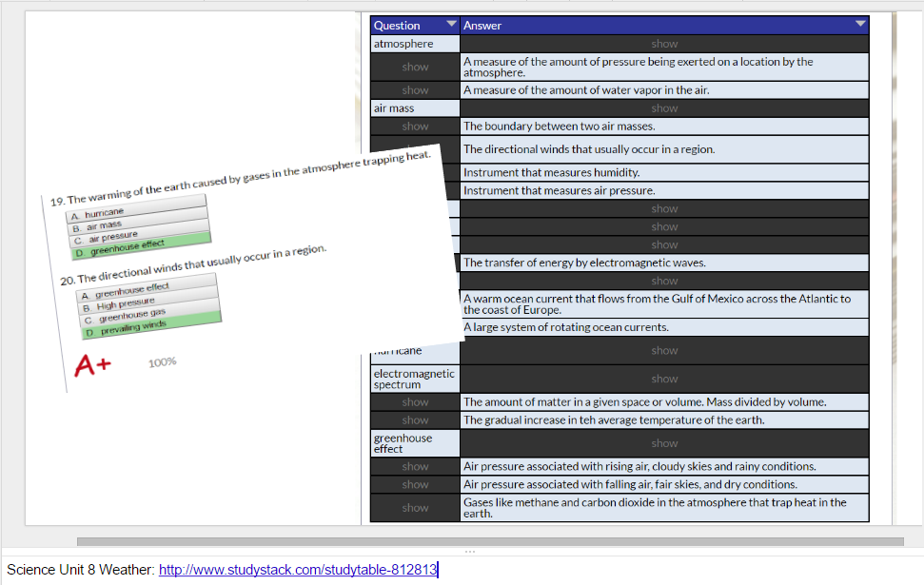The height and width of the screenshot is (585, 924).
Task: Click the 'air mass' question cell
Action: [415, 108]
